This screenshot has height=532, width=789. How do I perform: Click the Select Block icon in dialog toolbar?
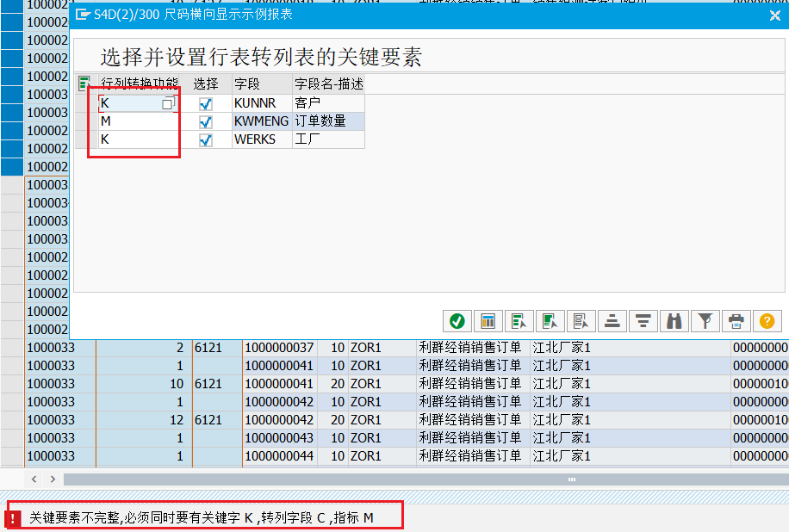point(550,321)
